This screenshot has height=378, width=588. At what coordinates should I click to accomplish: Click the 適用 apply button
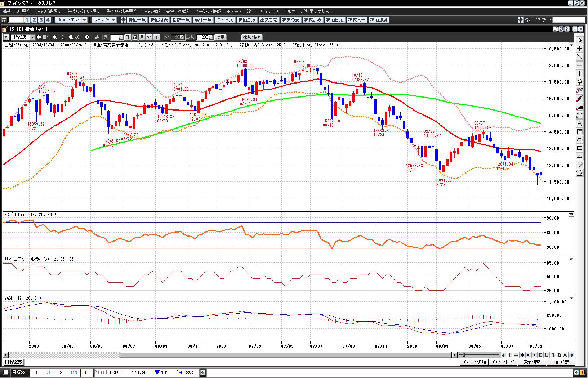point(220,37)
